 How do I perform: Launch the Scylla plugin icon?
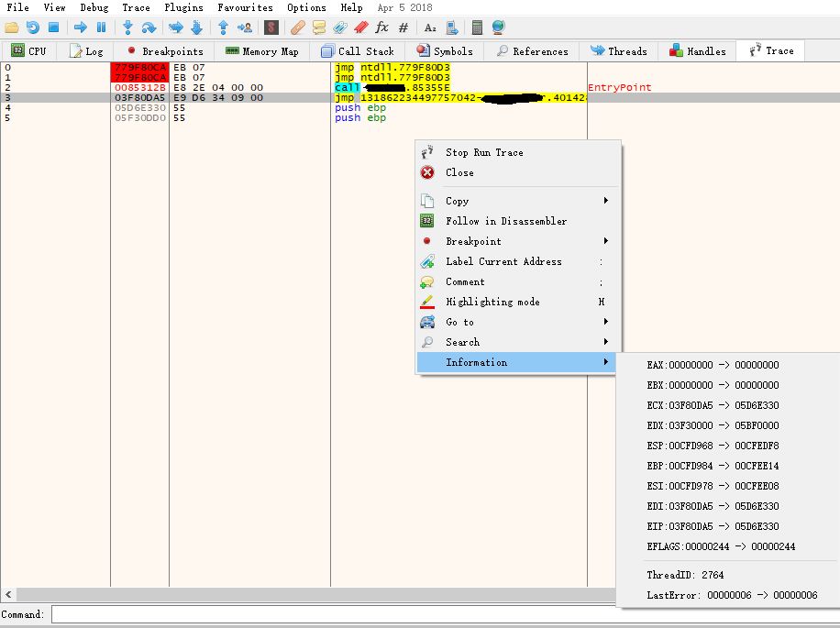click(x=271, y=28)
